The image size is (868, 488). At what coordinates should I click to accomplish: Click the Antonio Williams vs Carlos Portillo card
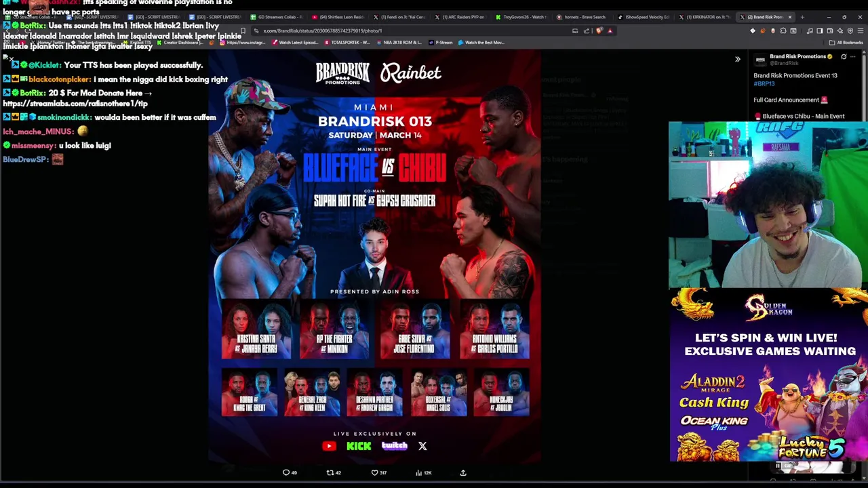click(x=494, y=329)
